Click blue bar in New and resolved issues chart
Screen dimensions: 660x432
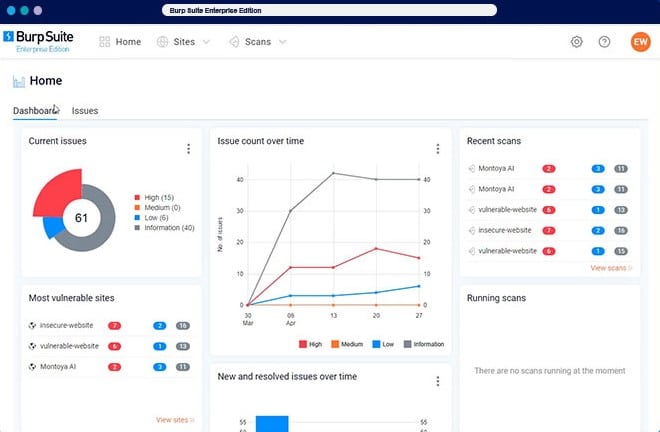coord(272,424)
